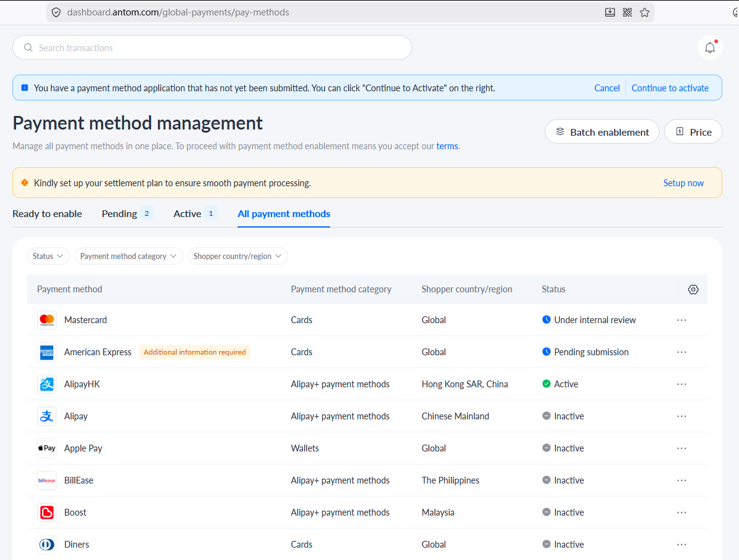This screenshot has height=560, width=739.
Task: Open the table column settings gear
Action: [693, 289]
